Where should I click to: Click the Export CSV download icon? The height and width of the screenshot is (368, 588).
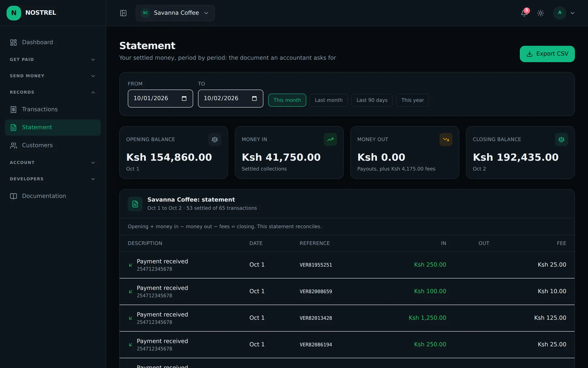[530, 54]
